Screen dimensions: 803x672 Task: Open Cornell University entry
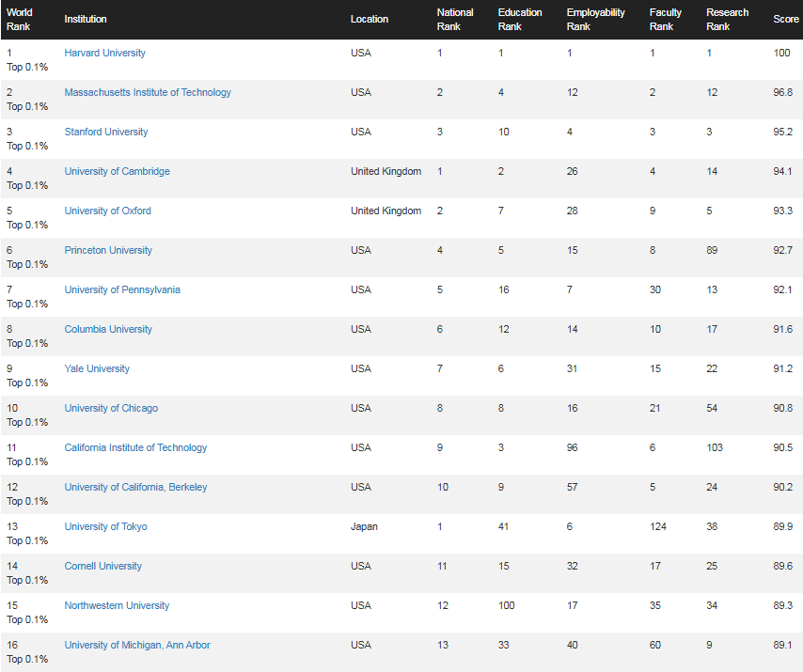[x=102, y=566]
